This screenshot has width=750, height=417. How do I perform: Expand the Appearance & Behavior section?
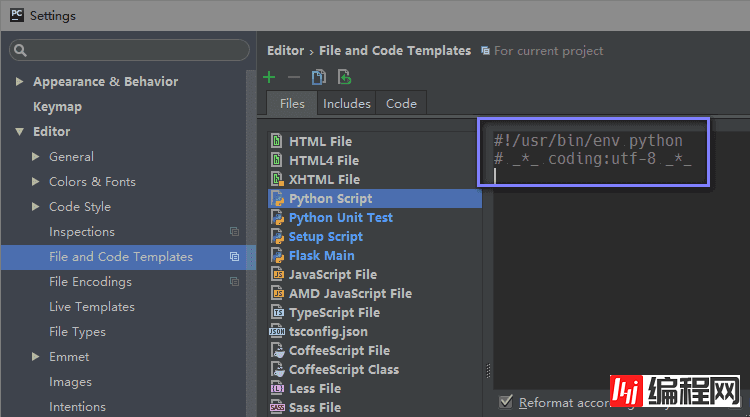tap(19, 82)
